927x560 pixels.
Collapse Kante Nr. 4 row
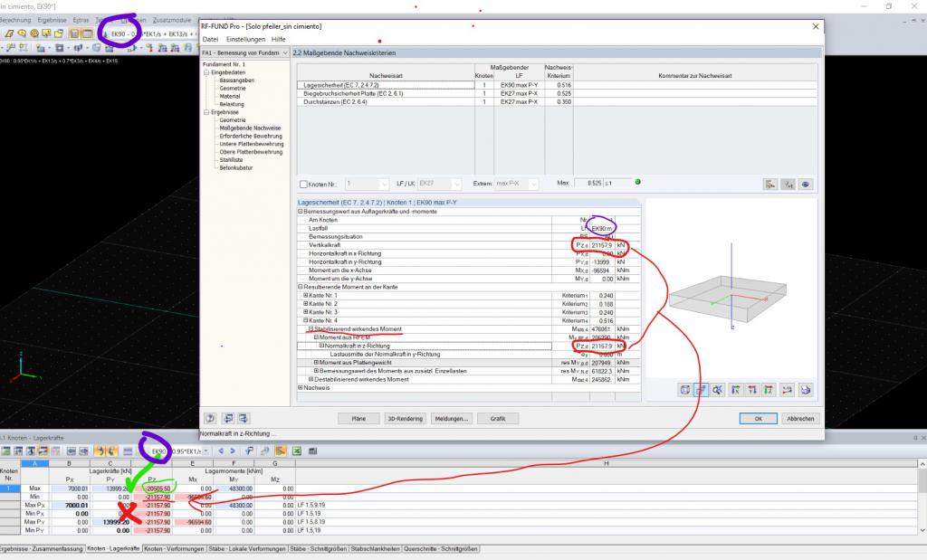click(306, 320)
